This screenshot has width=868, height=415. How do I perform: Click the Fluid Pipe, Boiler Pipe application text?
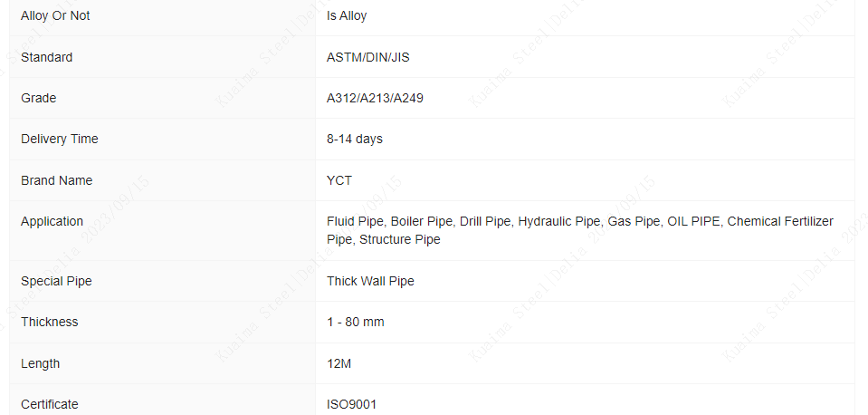(x=391, y=222)
